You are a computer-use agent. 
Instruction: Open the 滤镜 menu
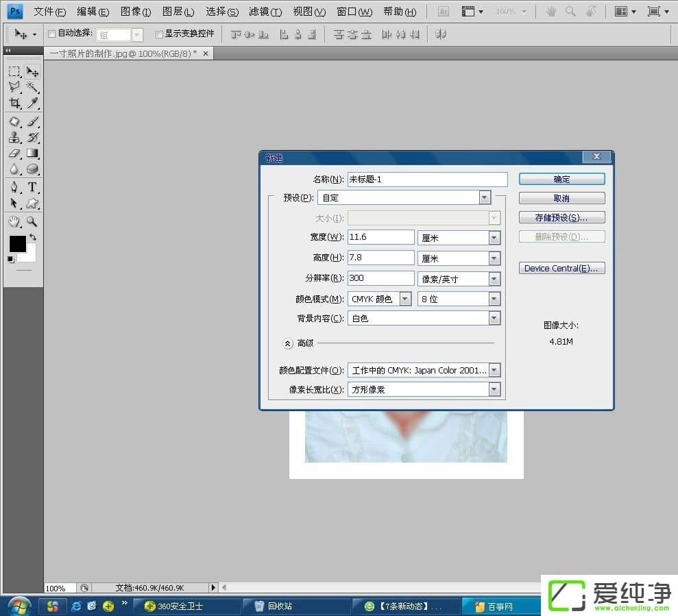pos(265,12)
